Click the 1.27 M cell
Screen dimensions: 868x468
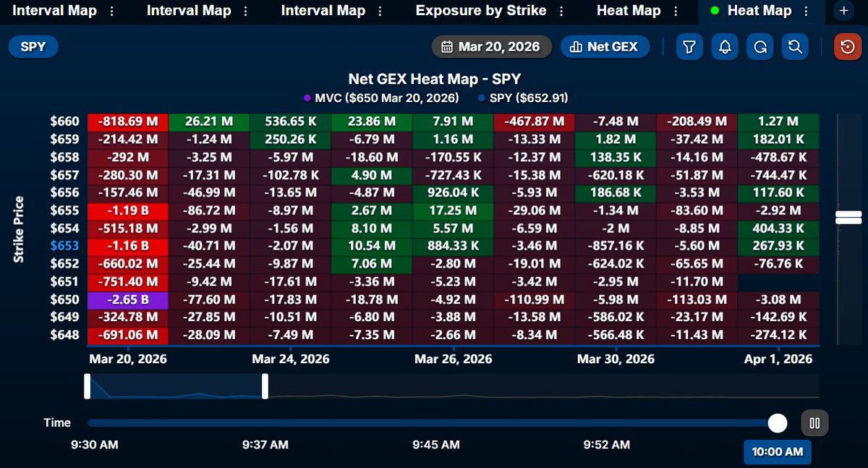778,122
